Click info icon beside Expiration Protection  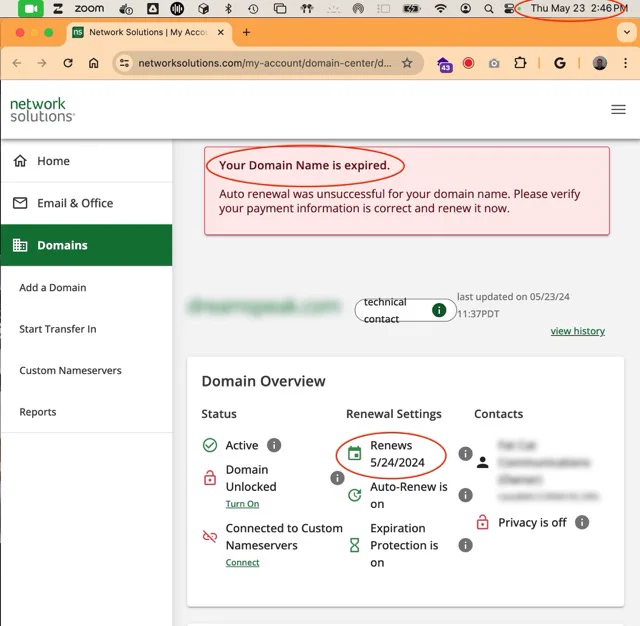click(465, 545)
